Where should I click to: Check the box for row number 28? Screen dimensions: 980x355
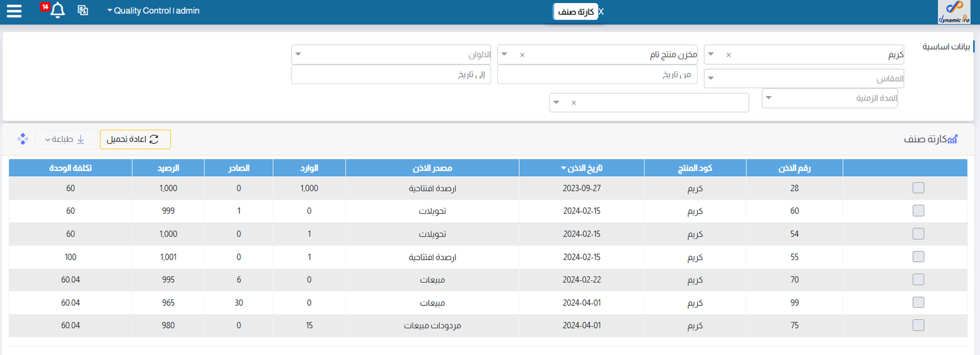click(x=918, y=188)
